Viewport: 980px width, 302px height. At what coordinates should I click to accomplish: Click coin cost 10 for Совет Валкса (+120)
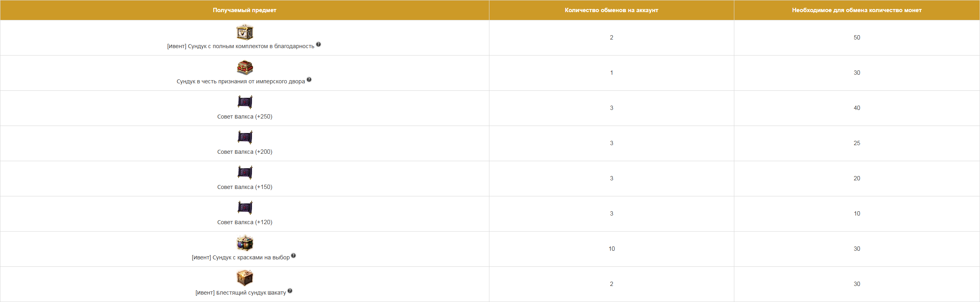tap(857, 214)
